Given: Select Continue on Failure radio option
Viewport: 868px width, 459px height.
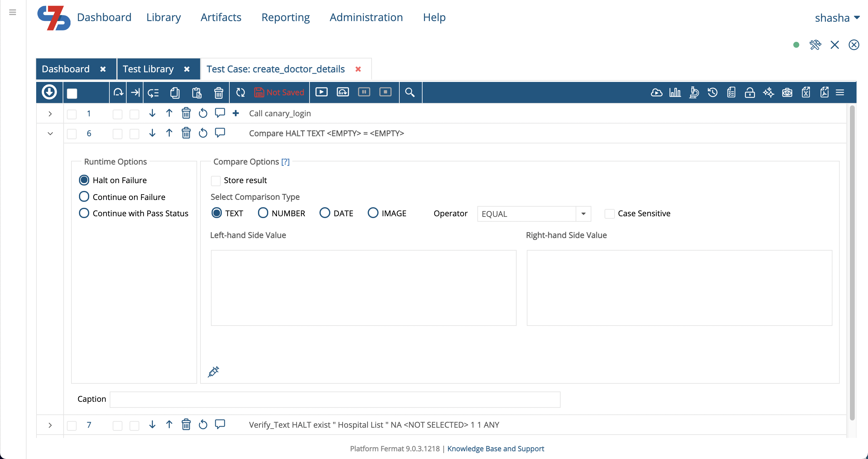Looking at the screenshot, I should 84,197.
